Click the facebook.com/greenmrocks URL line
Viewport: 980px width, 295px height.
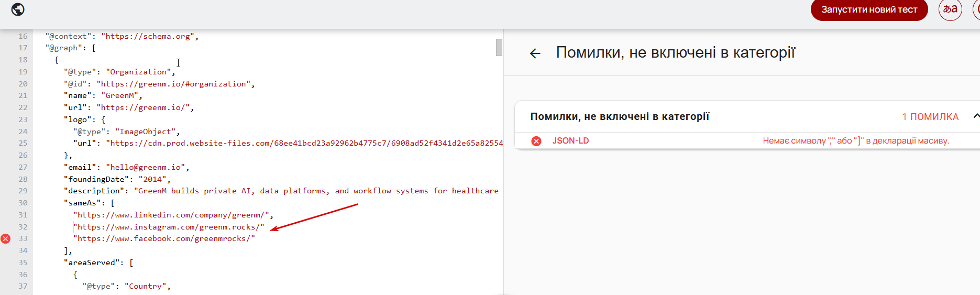(x=164, y=238)
